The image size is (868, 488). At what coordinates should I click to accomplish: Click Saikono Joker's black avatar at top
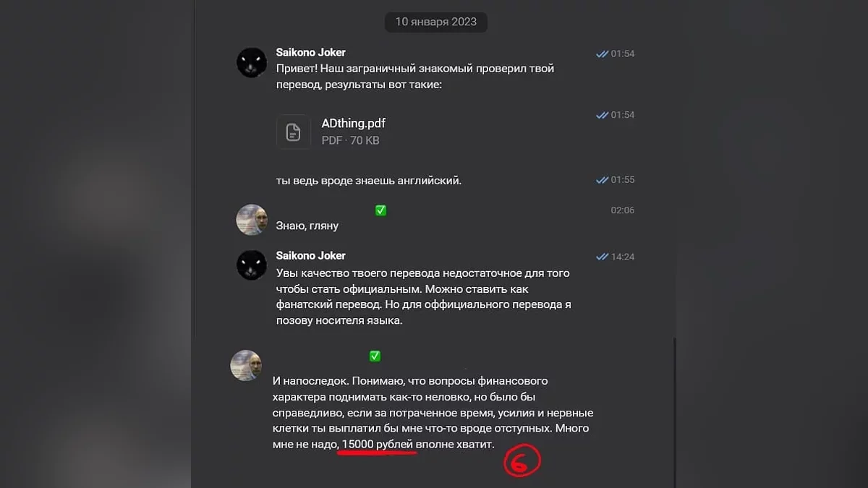tap(252, 63)
